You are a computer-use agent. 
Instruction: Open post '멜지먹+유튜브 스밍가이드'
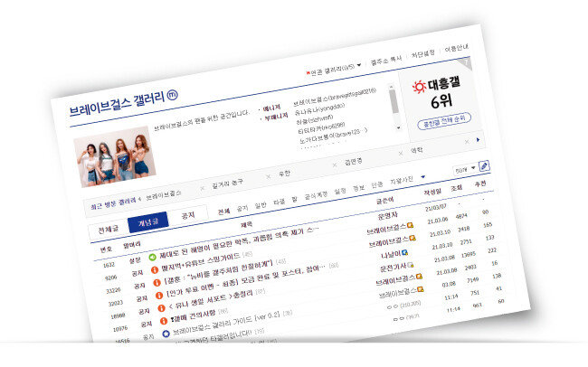[200, 262]
